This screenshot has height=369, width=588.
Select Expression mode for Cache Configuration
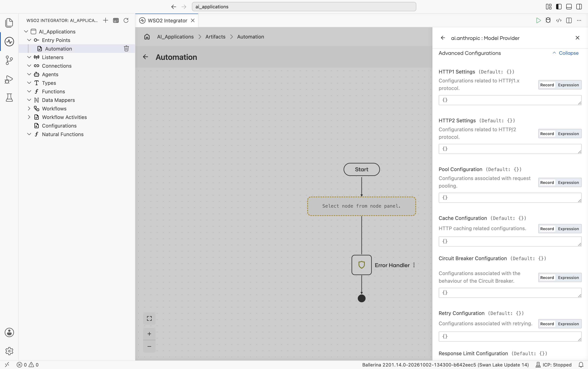point(568,229)
